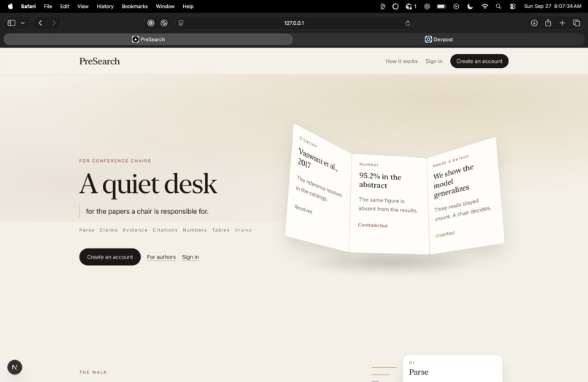588x382 pixels.
Task: Open Wi-Fi status in menu bar
Action: [484, 6]
